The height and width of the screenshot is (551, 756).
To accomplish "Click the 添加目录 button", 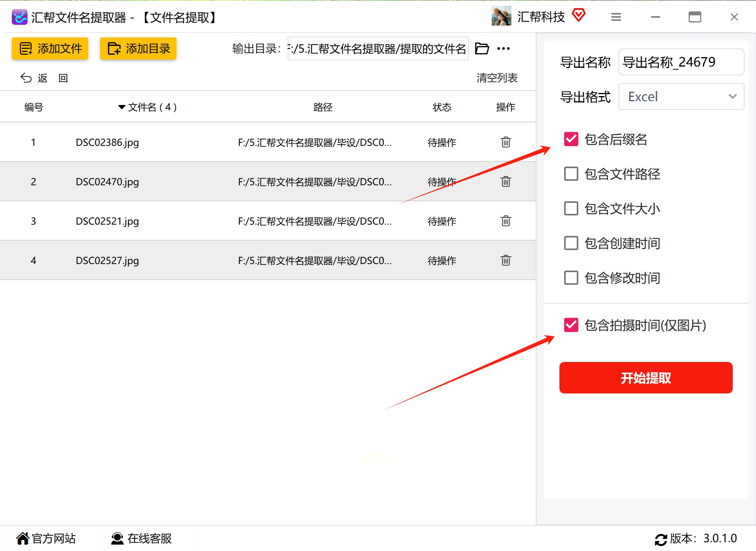I will point(138,48).
